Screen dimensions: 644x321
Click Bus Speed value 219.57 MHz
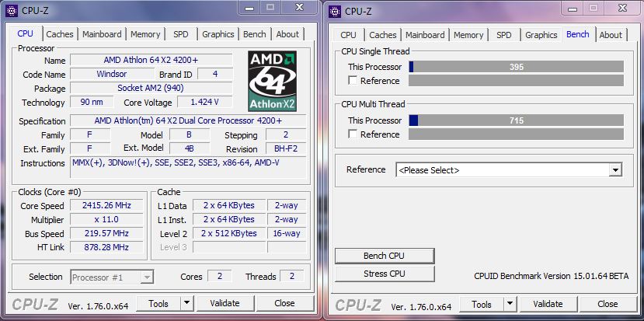coord(106,233)
